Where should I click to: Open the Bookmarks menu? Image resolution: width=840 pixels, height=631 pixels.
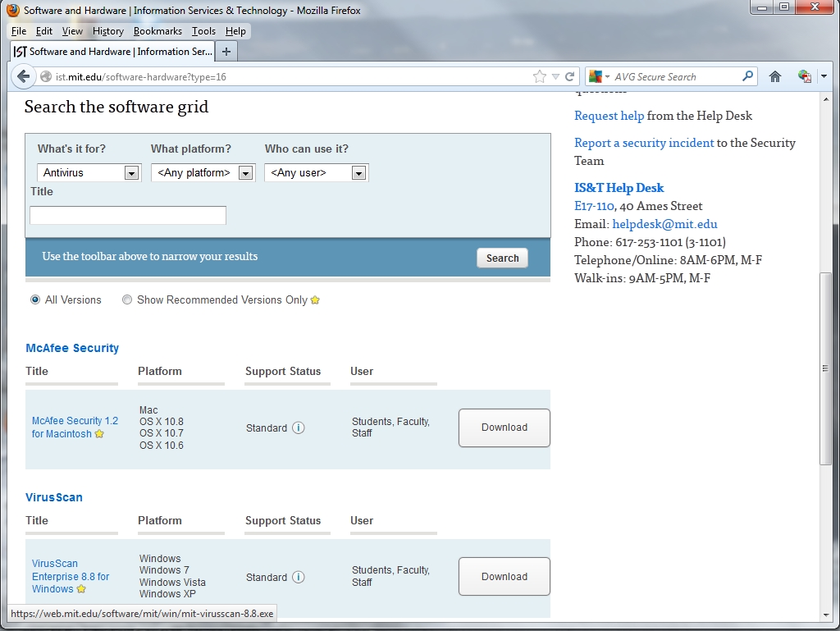(157, 31)
